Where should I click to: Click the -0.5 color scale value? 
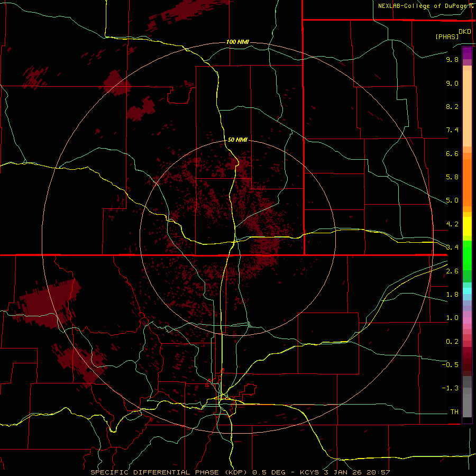(450, 365)
